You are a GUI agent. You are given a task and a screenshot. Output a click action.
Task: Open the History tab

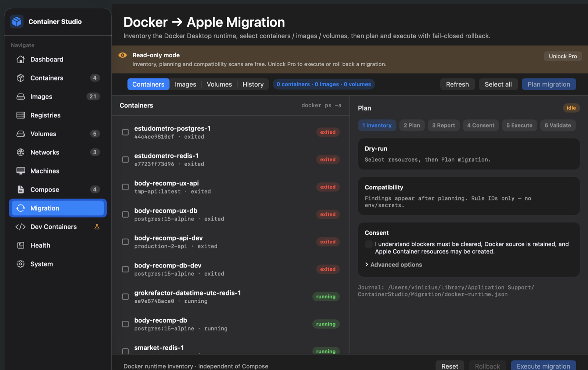[x=253, y=84]
